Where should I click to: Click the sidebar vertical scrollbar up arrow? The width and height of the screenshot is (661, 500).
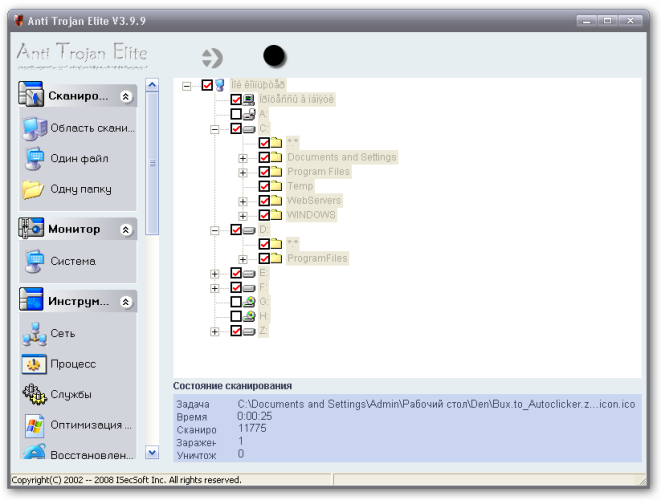pyautogui.click(x=152, y=86)
